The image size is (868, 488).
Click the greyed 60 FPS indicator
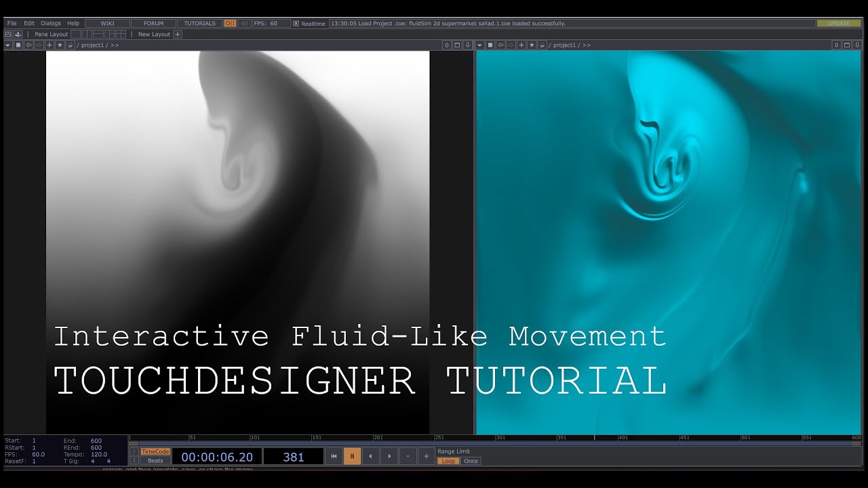pos(244,23)
